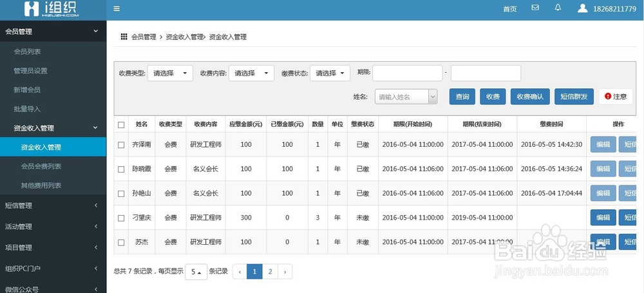Expand the 短信管理 sidebar section
Screen dimensions: 644x293
[53, 205]
